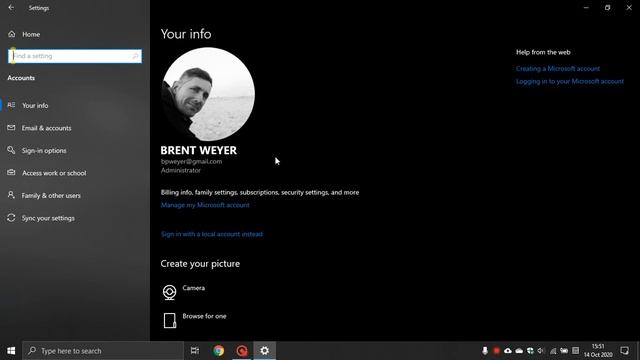Click the cloud upload tray icon
This screenshot has width=640, height=360.
point(508,351)
